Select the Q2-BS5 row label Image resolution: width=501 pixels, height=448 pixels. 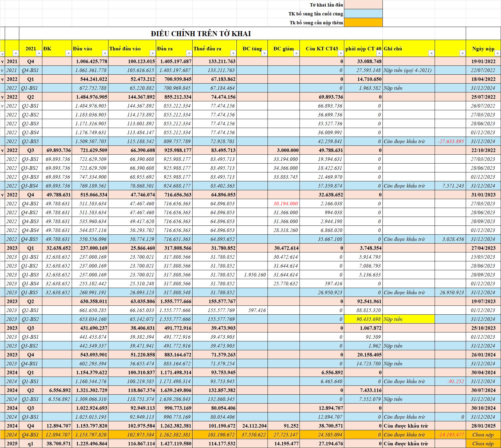[x=31, y=141]
